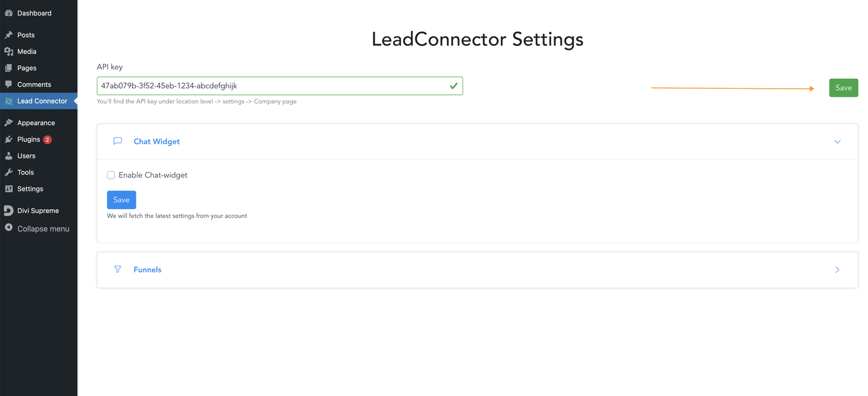Open the Users menu item
Image resolution: width=868 pixels, height=396 pixels.
[x=26, y=156]
